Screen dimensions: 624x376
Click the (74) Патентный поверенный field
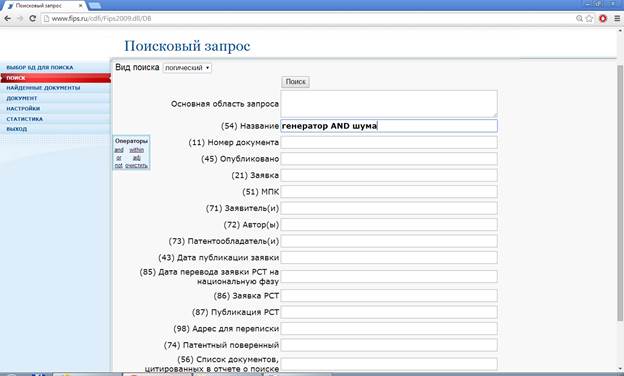tap(389, 345)
